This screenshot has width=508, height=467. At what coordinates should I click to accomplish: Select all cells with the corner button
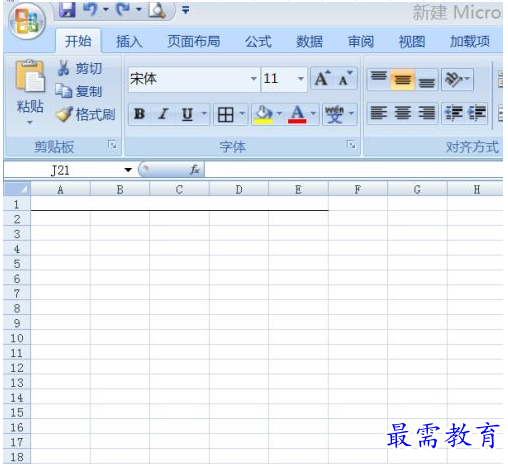coord(17,189)
